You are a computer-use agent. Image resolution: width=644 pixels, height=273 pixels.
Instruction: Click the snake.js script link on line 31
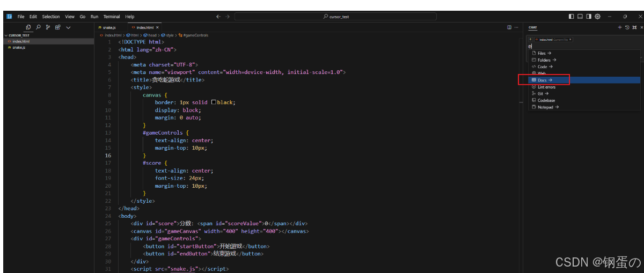click(183, 269)
